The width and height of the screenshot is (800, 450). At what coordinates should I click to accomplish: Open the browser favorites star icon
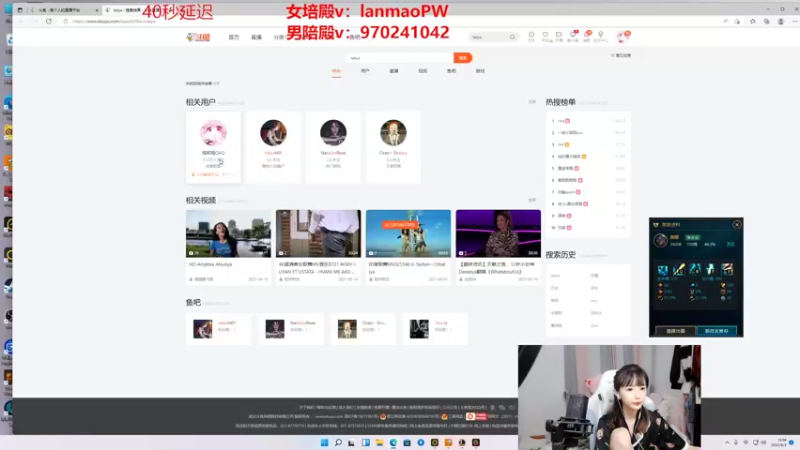point(753,21)
